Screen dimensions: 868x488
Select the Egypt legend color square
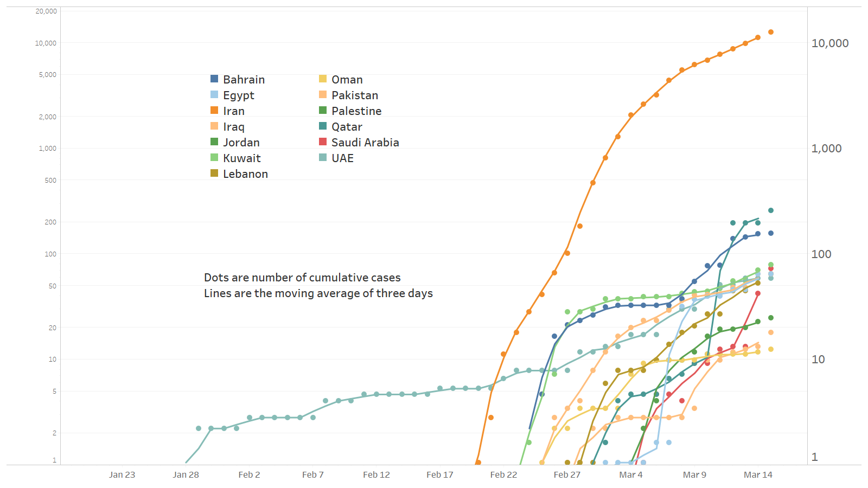click(x=214, y=95)
